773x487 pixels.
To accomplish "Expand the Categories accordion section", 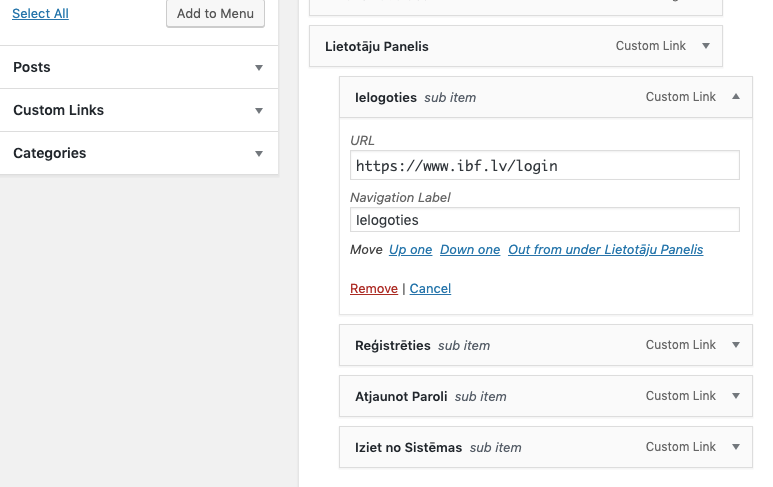I will pyautogui.click(x=259, y=154).
